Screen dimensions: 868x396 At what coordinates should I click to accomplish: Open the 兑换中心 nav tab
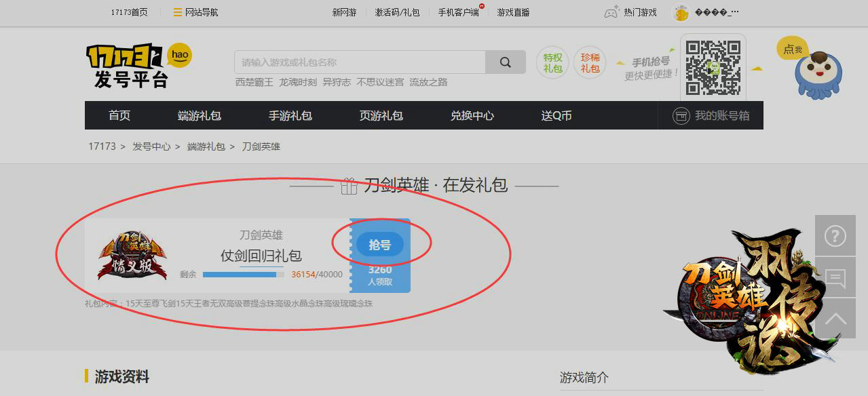(472, 116)
